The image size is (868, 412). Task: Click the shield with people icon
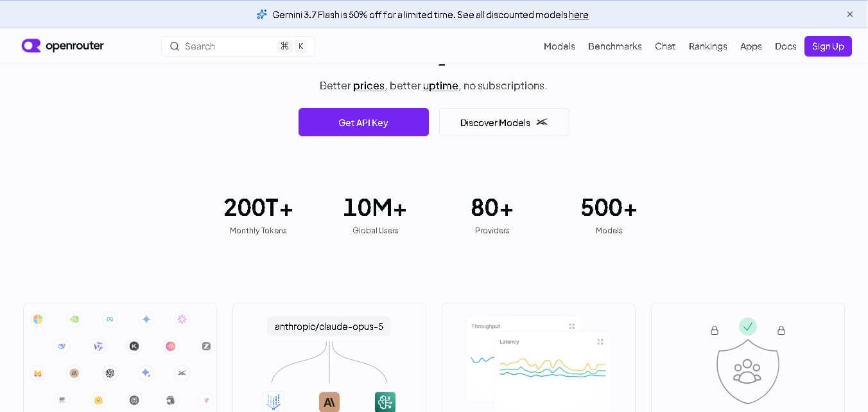(x=748, y=372)
